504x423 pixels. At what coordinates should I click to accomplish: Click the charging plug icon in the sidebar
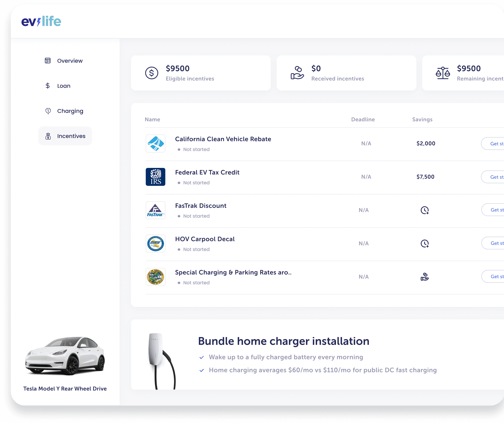(48, 111)
